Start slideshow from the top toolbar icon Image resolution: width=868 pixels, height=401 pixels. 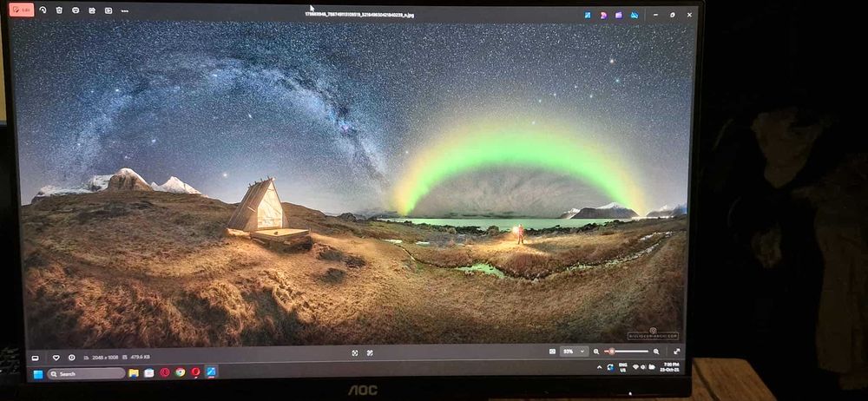[x=108, y=10]
